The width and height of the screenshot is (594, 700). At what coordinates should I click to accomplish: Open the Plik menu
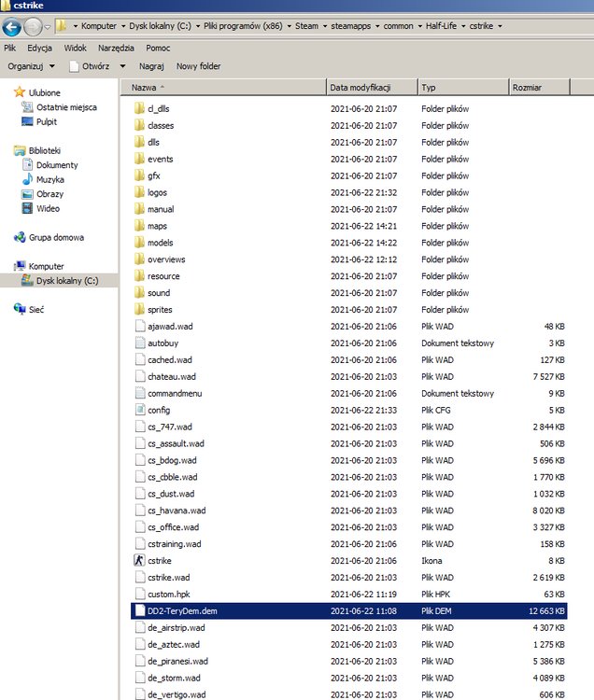(10, 48)
